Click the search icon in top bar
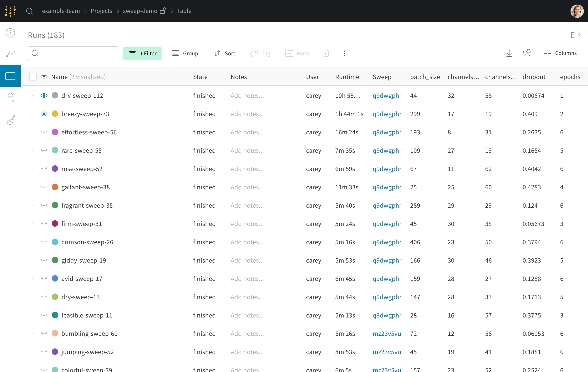Image resolution: width=588 pixels, height=372 pixels. point(30,11)
